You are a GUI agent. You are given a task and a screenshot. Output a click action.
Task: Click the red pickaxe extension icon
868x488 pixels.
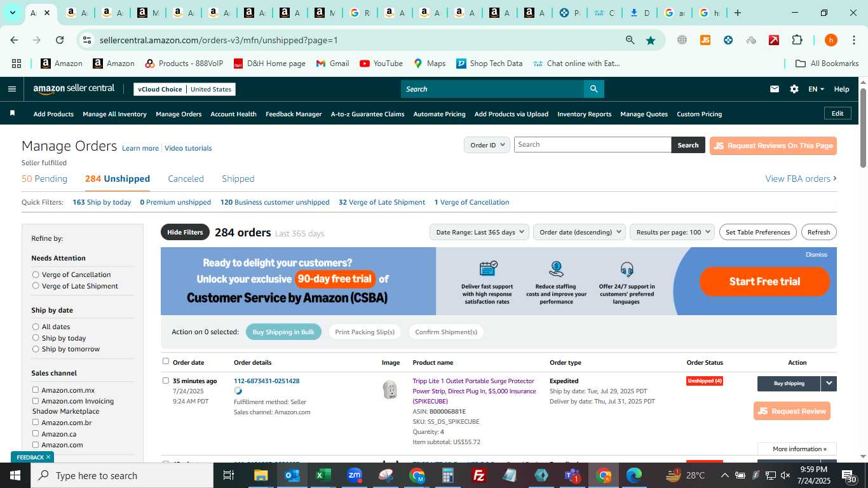tap(774, 40)
